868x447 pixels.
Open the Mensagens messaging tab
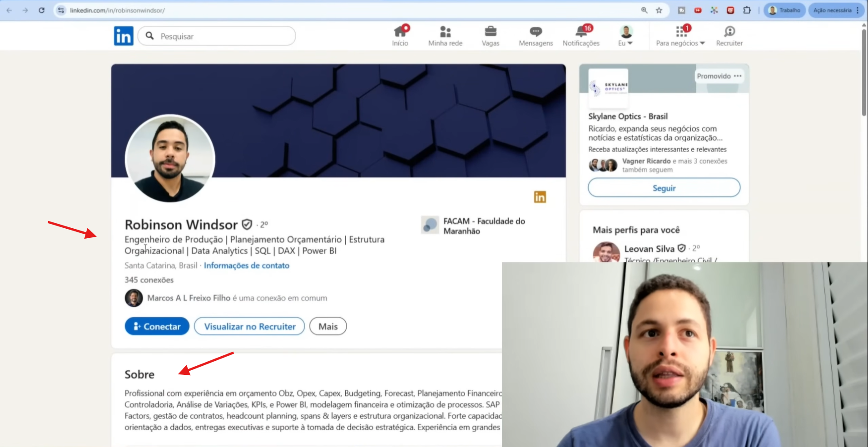point(536,36)
